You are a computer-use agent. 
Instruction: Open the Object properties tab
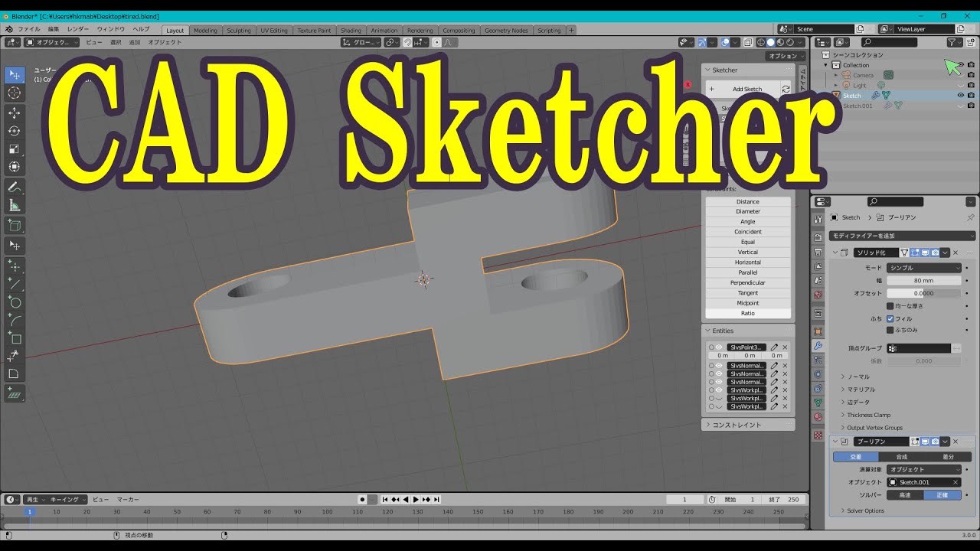[818, 331]
